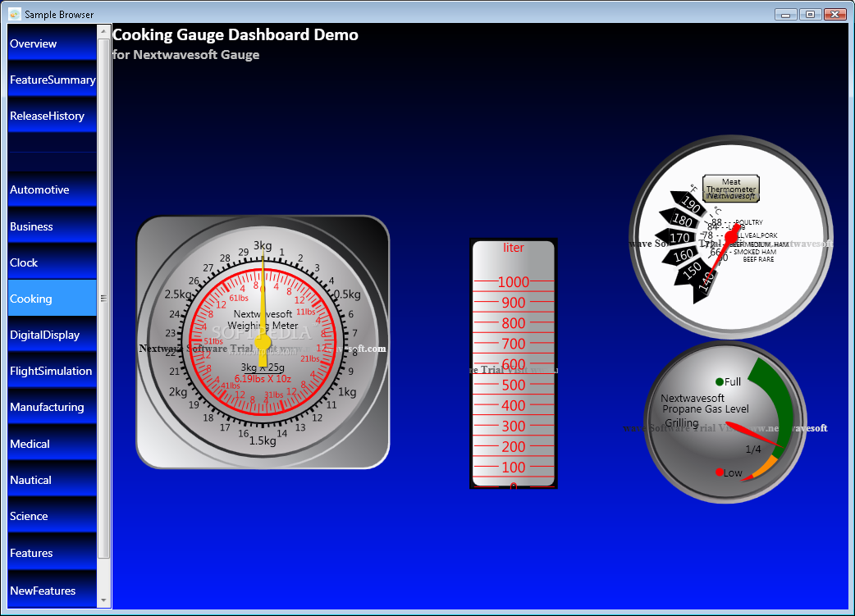Select the Science sidebar item
This screenshot has width=855, height=616.
53,516
